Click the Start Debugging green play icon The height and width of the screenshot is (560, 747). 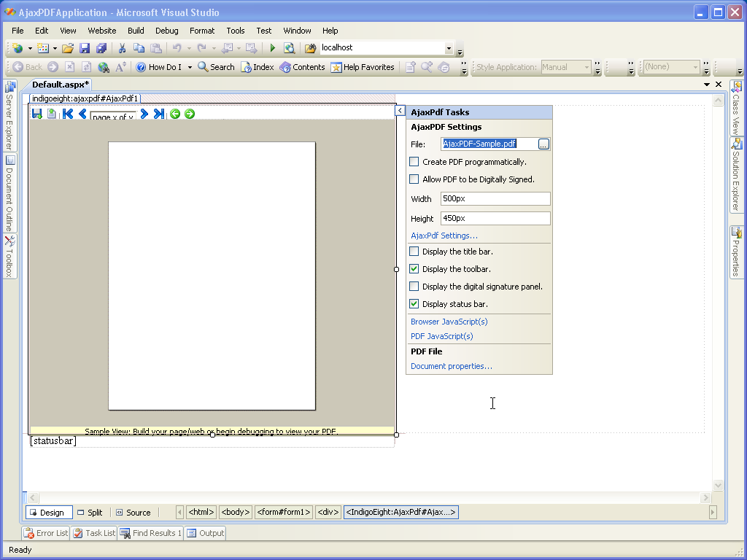point(272,48)
